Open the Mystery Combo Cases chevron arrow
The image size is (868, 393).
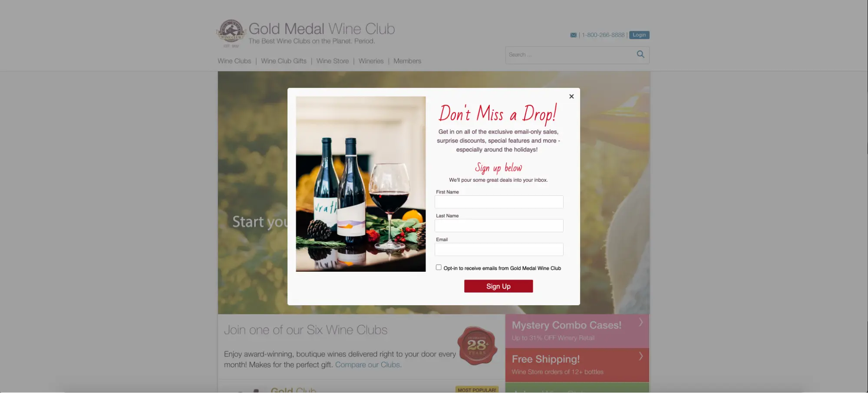pyautogui.click(x=641, y=322)
